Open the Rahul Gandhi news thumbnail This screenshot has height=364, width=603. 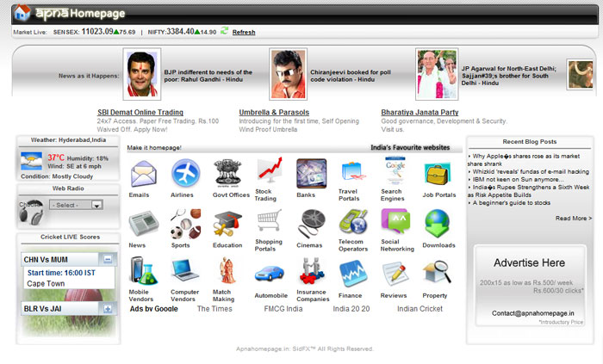tap(142, 74)
